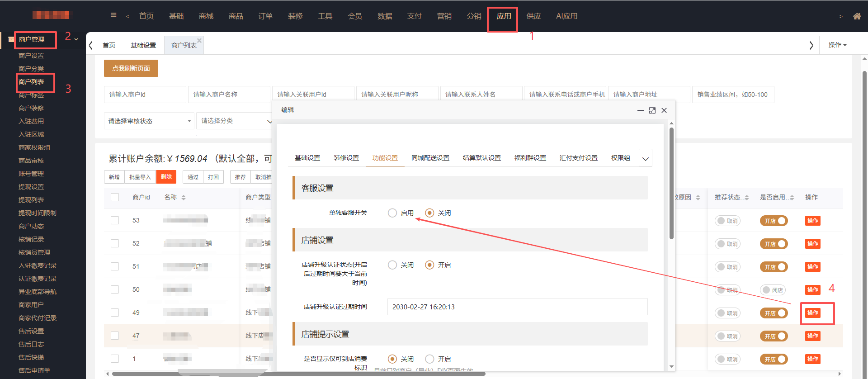Toggle the 开店 switch for merchant 53
The width and height of the screenshot is (868, 379).
point(774,221)
